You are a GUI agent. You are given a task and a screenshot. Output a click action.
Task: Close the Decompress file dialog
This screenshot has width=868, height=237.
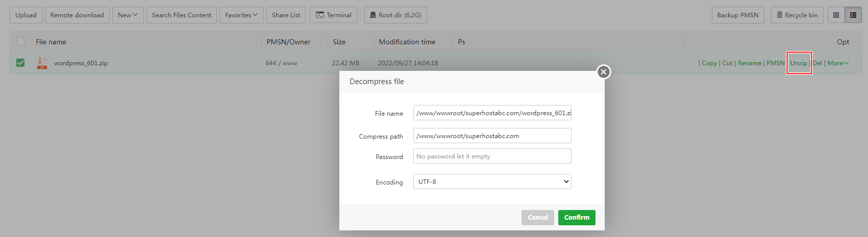604,72
